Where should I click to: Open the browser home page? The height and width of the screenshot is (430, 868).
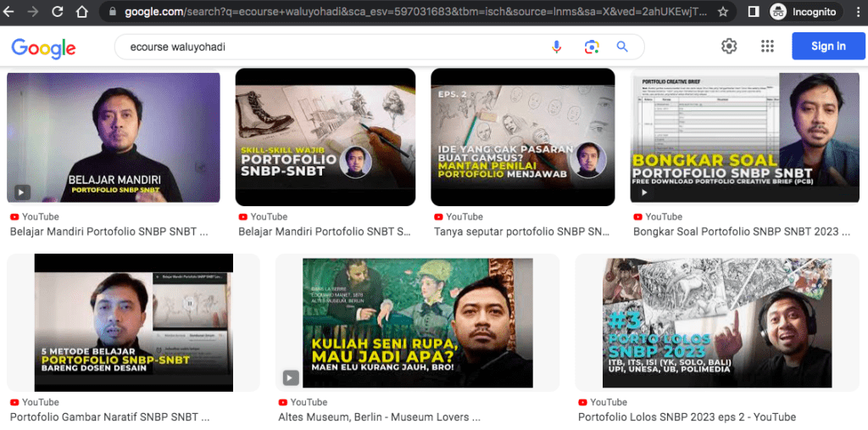point(81,12)
